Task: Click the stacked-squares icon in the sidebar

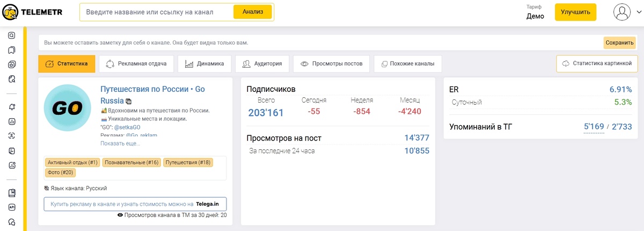Action: pos(12,64)
